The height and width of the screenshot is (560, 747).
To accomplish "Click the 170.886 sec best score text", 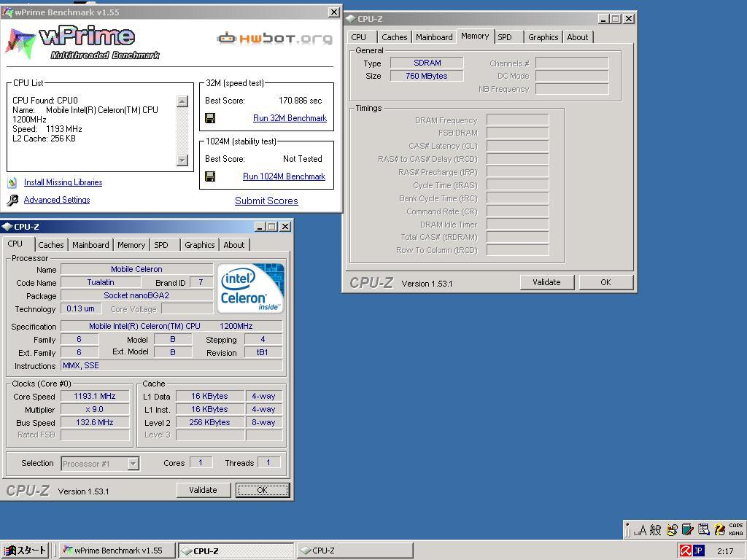I will (300, 101).
